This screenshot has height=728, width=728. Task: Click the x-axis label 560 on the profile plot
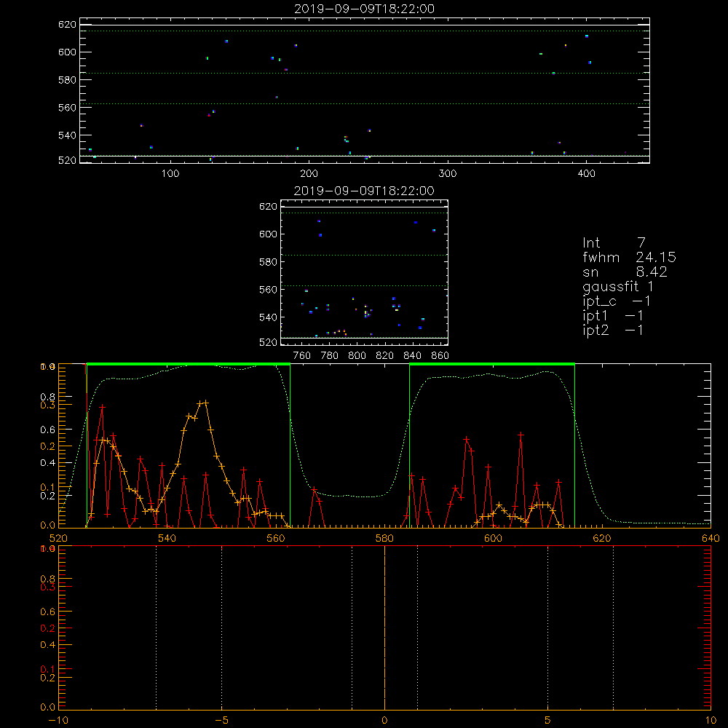coord(276,538)
